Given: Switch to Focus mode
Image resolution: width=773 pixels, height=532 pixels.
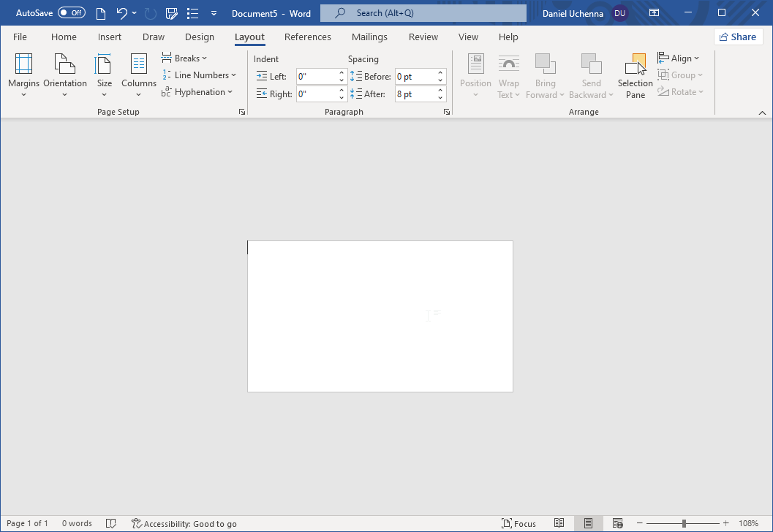Looking at the screenshot, I should (519, 523).
